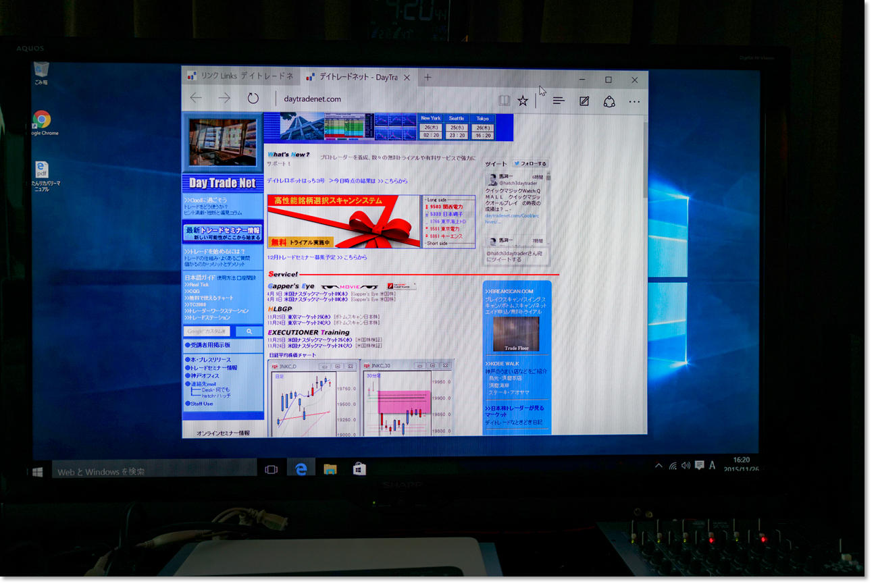The width and height of the screenshot is (876, 588).
Task: Click the Edge icon on the taskbar
Action: [x=301, y=469]
